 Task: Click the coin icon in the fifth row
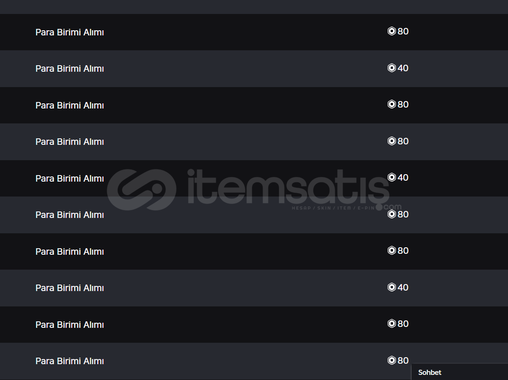pos(391,177)
